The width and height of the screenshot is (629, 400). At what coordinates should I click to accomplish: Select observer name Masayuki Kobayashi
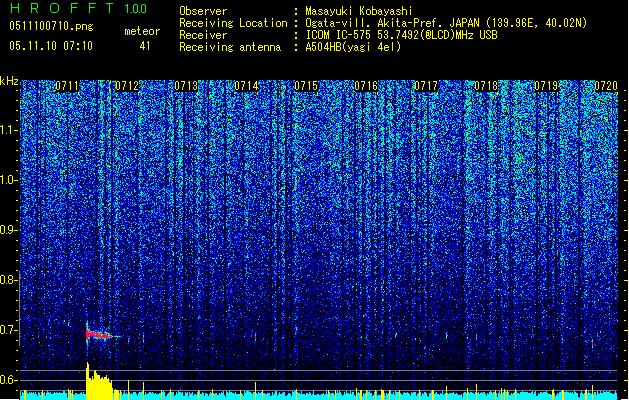(359, 11)
